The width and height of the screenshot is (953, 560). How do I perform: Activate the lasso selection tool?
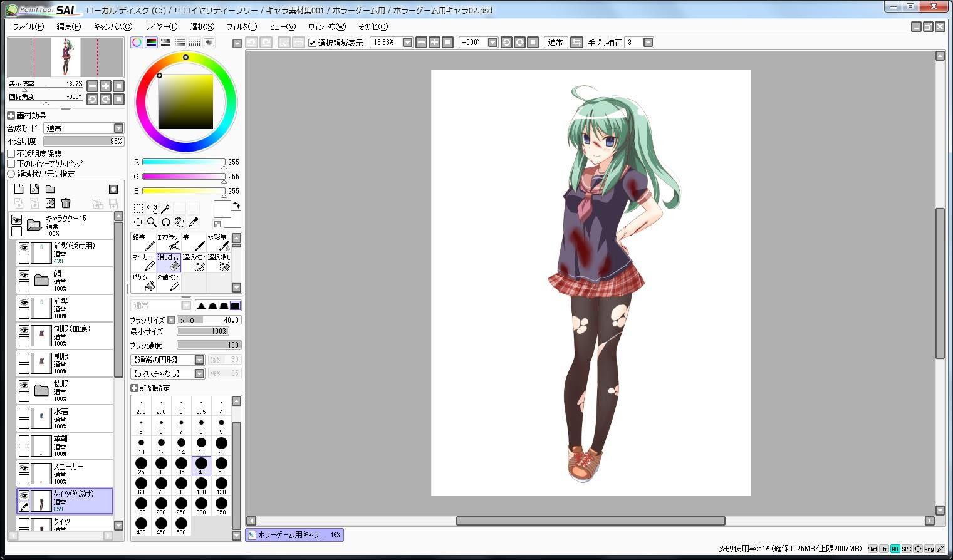(152, 209)
